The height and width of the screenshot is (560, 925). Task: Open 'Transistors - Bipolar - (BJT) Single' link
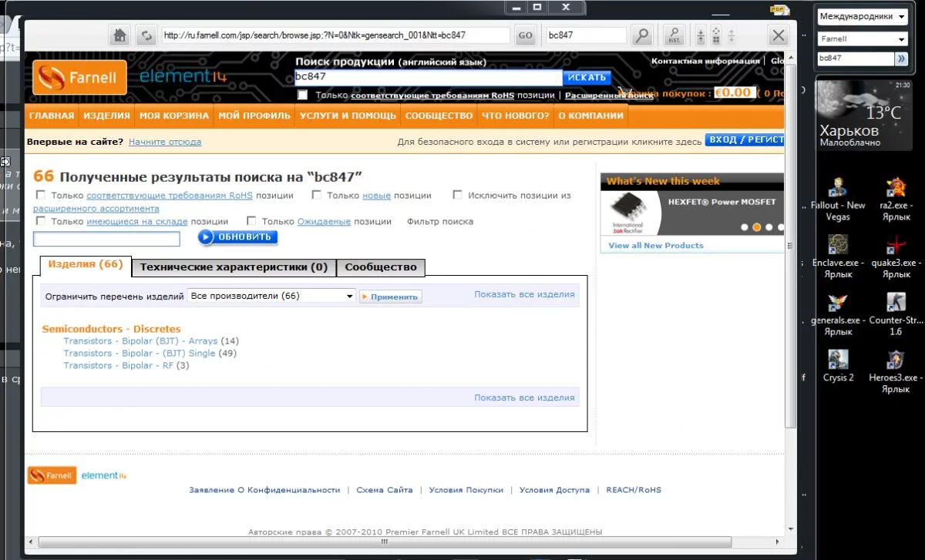point(140,353)
